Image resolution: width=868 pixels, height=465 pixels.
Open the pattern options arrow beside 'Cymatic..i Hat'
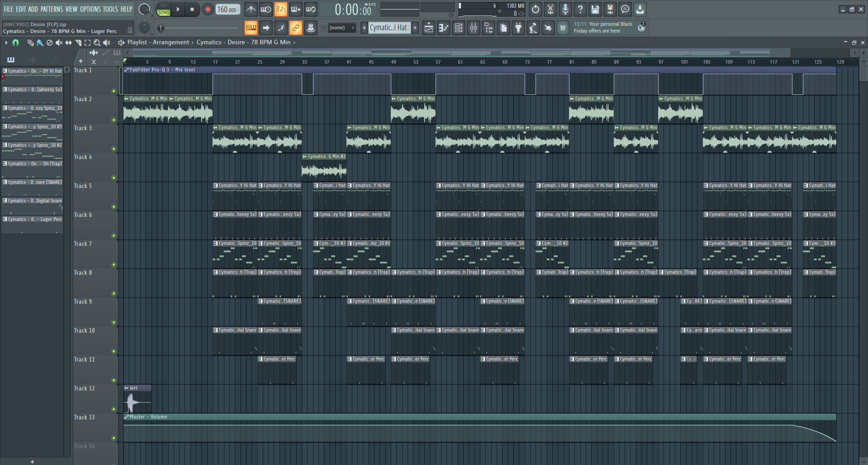364,28
